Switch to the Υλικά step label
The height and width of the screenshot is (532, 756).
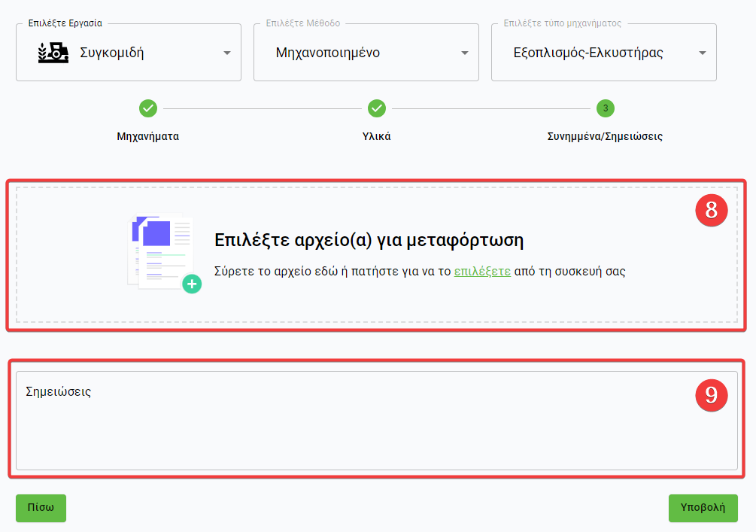[x=377, y=137]
